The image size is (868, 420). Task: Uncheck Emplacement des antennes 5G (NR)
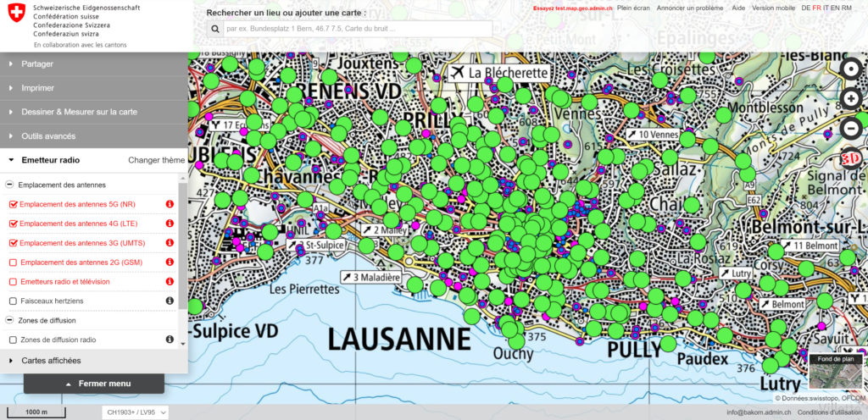[x=14, y=204]
